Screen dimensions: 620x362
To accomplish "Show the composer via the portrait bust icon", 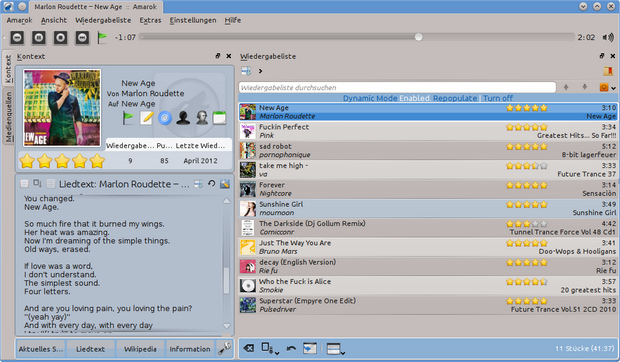I will point(202,118).
